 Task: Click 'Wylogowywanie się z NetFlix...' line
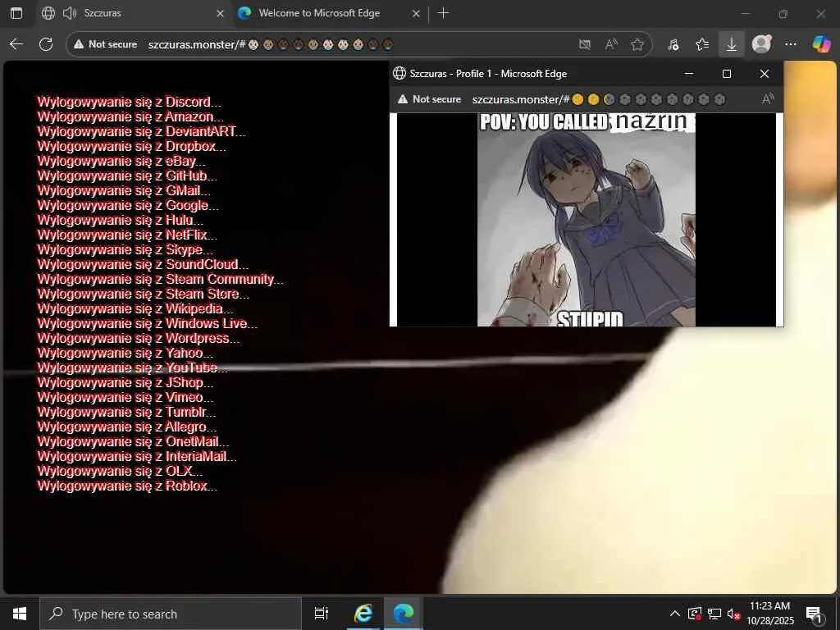click(127, 235)
